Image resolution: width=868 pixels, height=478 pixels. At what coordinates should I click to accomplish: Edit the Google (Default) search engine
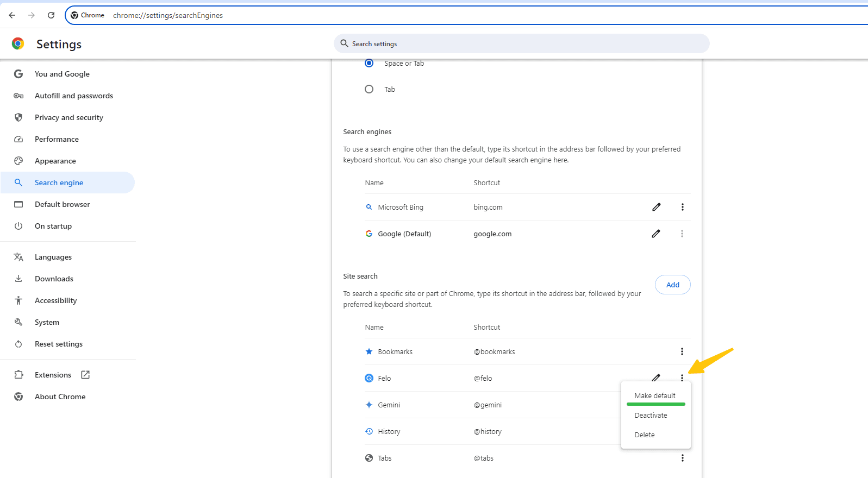pos(657,234)
